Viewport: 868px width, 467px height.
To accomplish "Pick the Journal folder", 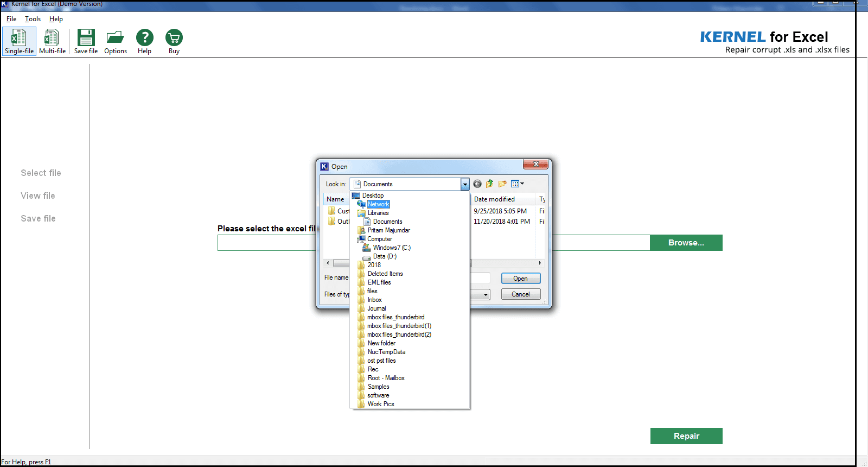I will (376, 308).
